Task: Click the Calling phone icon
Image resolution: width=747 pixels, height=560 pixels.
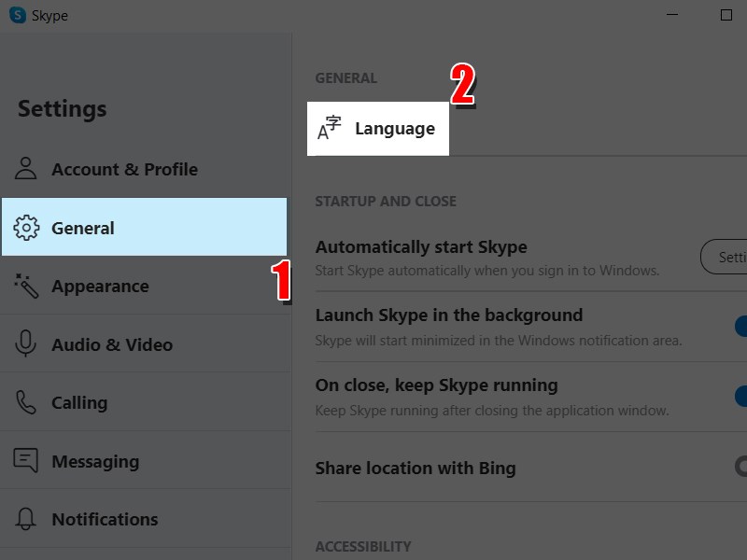Action: click(26, 402)
